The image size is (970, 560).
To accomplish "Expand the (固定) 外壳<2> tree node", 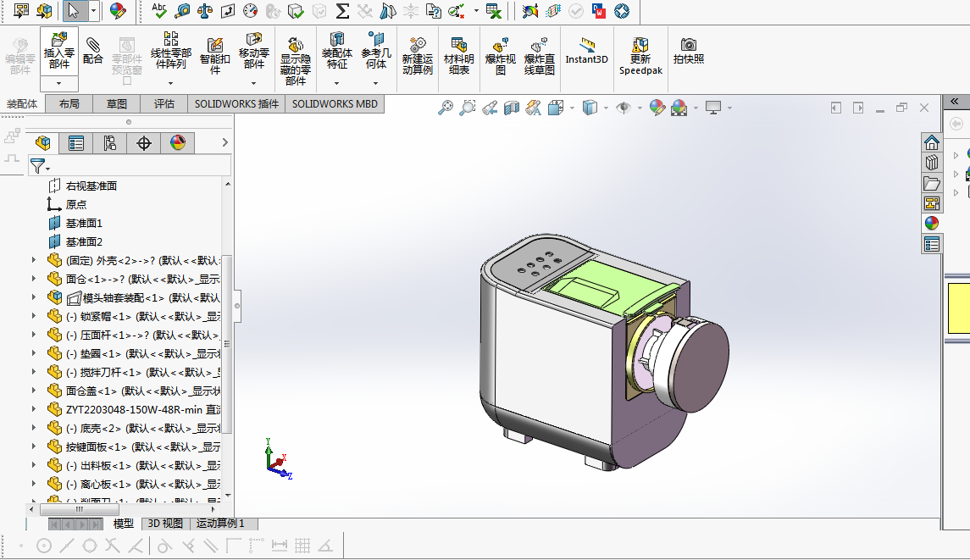I will [34, 260].
